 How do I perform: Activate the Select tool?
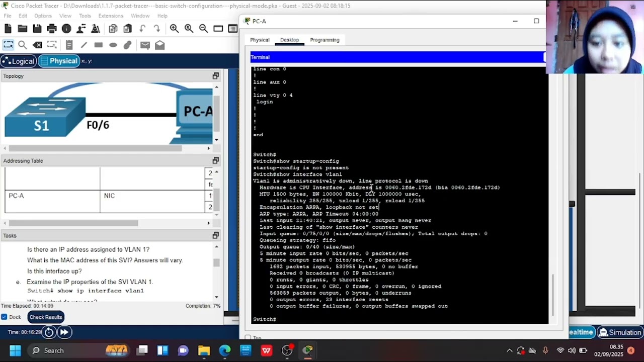pos(8,45)
